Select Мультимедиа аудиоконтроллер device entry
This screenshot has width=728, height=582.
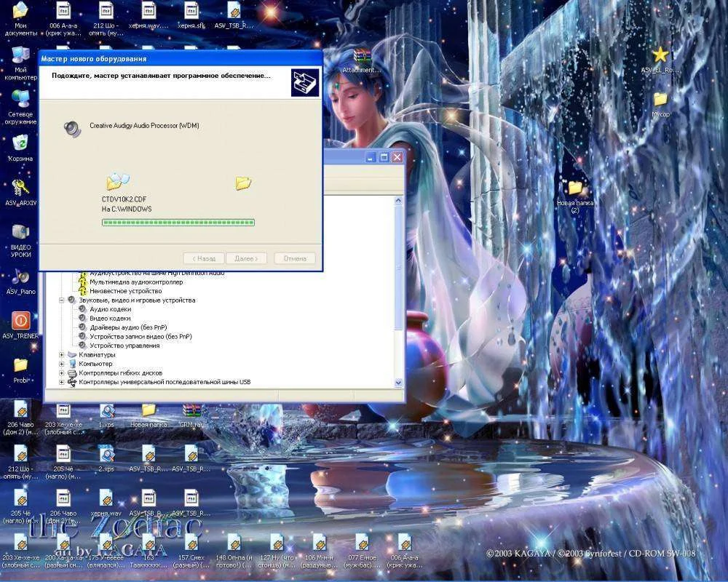tap(136, 282)
